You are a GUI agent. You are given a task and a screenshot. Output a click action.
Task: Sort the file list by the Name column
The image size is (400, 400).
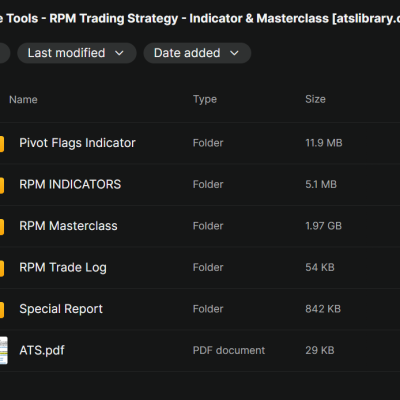23,99
